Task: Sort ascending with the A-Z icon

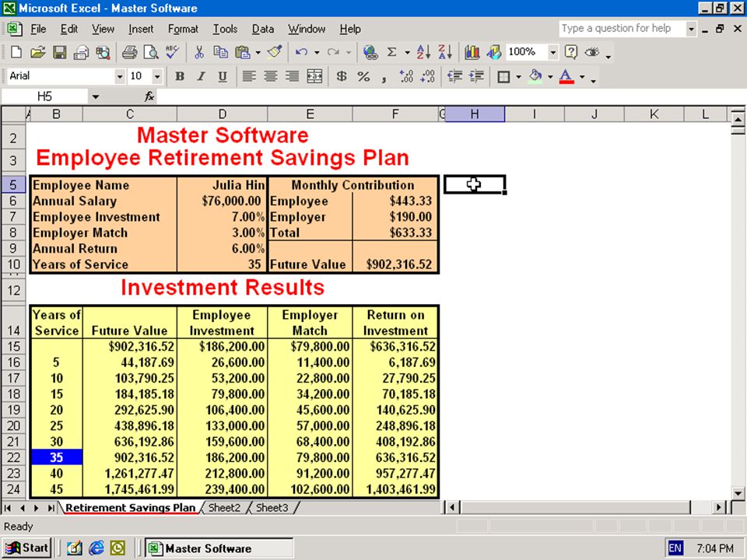Action: 423,52
